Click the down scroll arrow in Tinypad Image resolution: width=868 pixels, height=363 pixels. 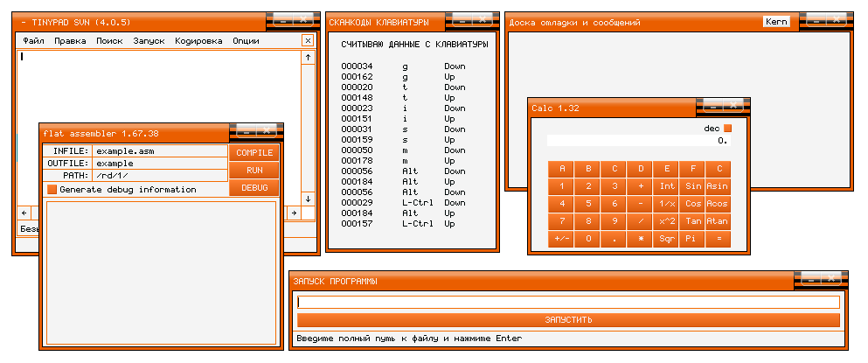tap(308, 199)
